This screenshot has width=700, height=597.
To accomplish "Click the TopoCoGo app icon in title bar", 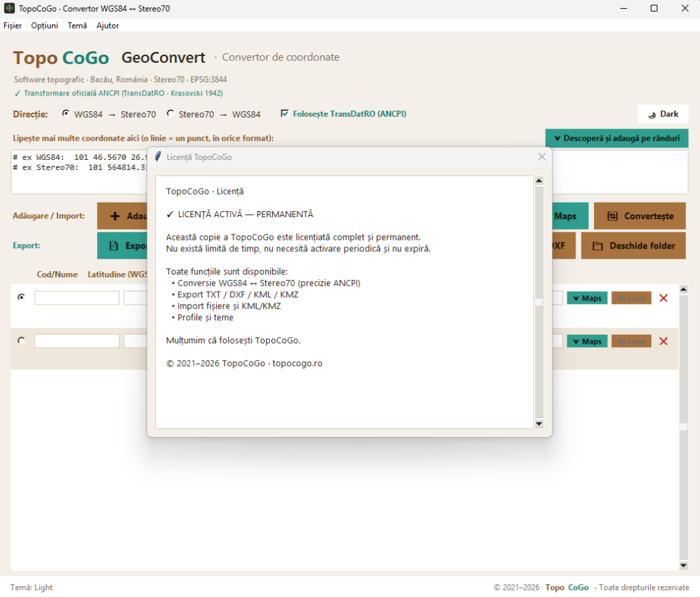I will click(x=9, y=8).
